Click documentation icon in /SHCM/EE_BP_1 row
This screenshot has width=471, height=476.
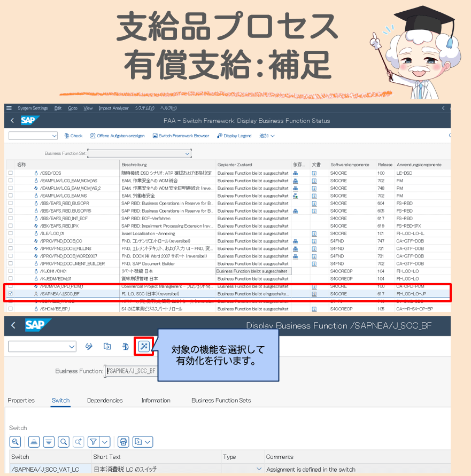tap(314, 309)
